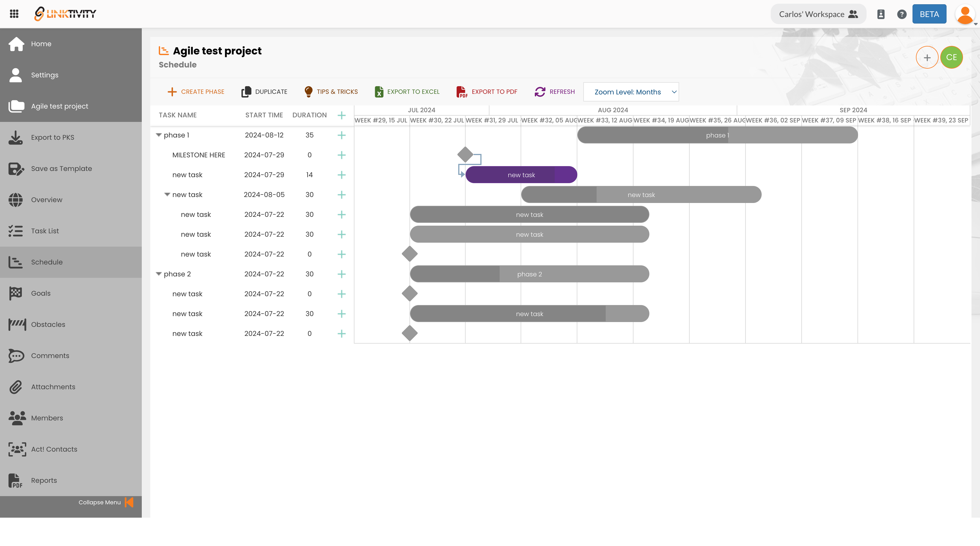Click the Linktivity logo
This screenshot has width=980, height=546.
click(65, 14)
